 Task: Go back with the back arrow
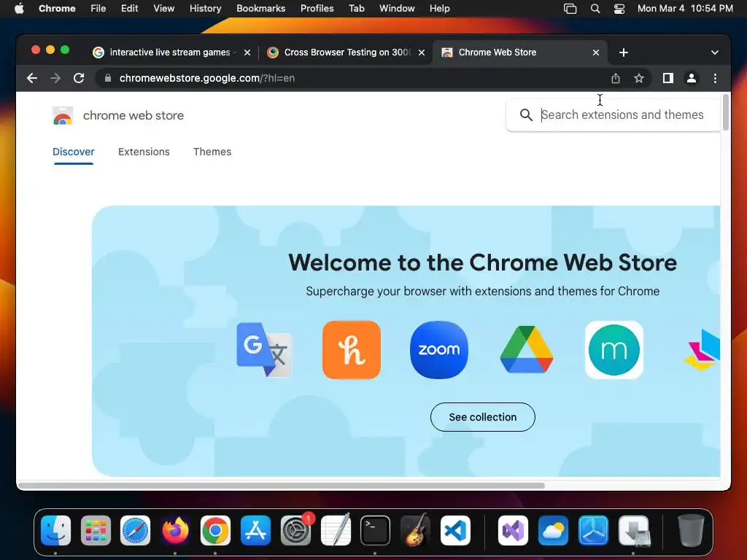(32, 78)
